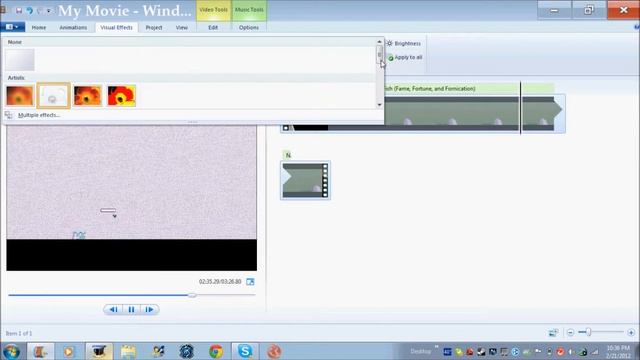Screen dimensions: 640x360
Task: Open the Brightness control
Action: 403,43
